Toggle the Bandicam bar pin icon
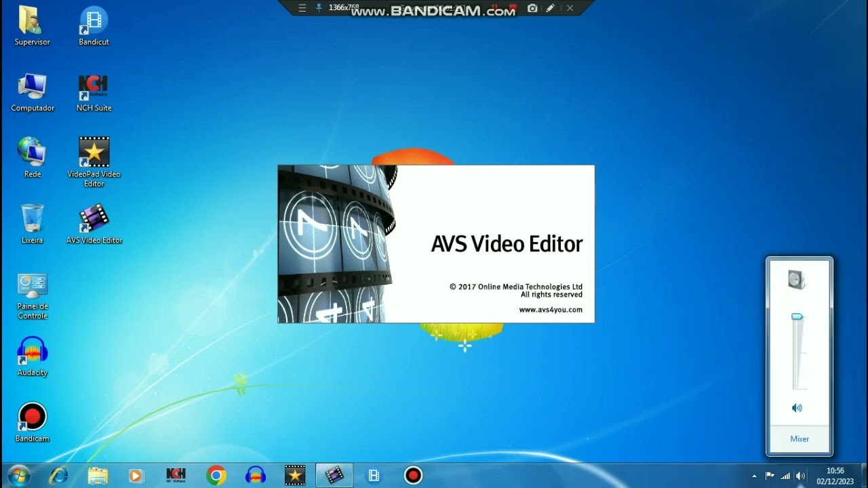 [319, 8]
